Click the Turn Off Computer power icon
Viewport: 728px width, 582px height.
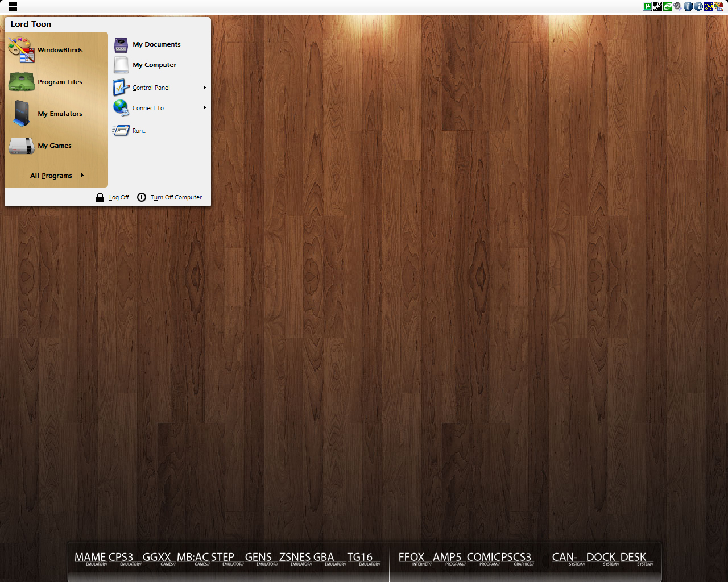pos(142,197)
